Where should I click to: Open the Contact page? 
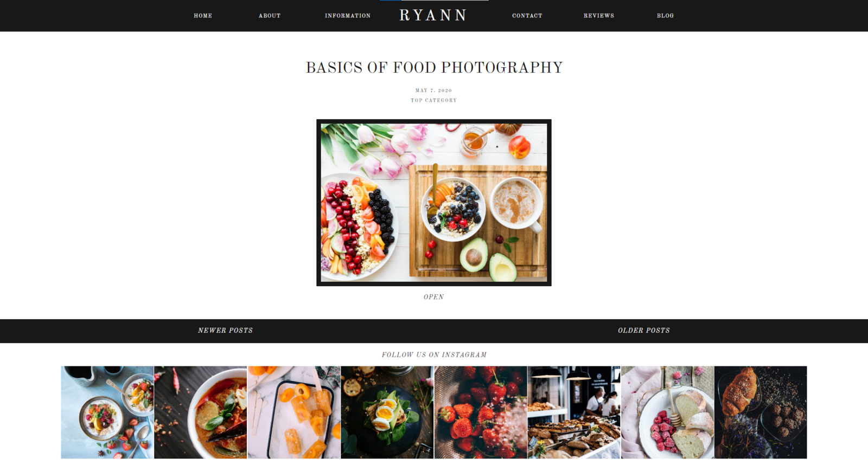pyautogui.click(x=527, y=16)
